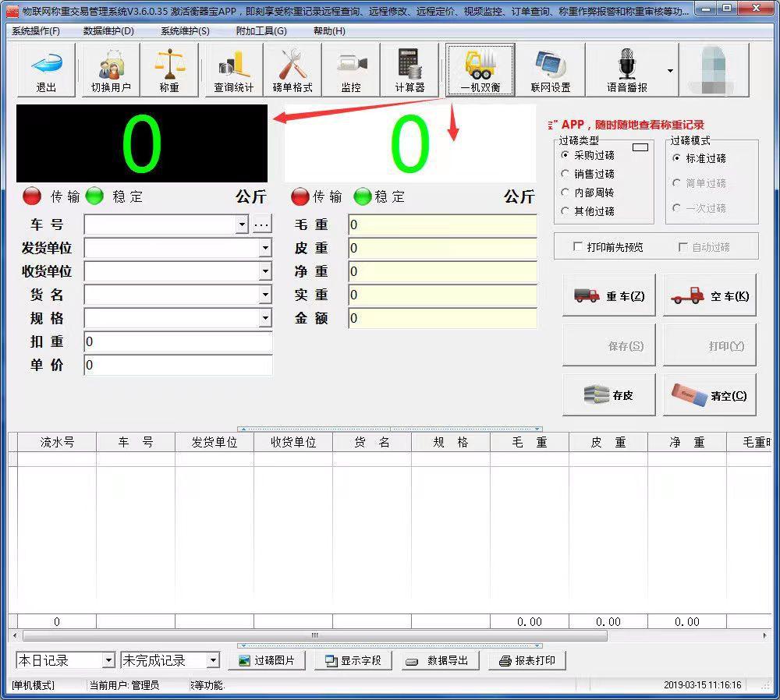780x700 pixels.
Task: Open 附加工具(G) menu
Action: click(x=261, y=31)
